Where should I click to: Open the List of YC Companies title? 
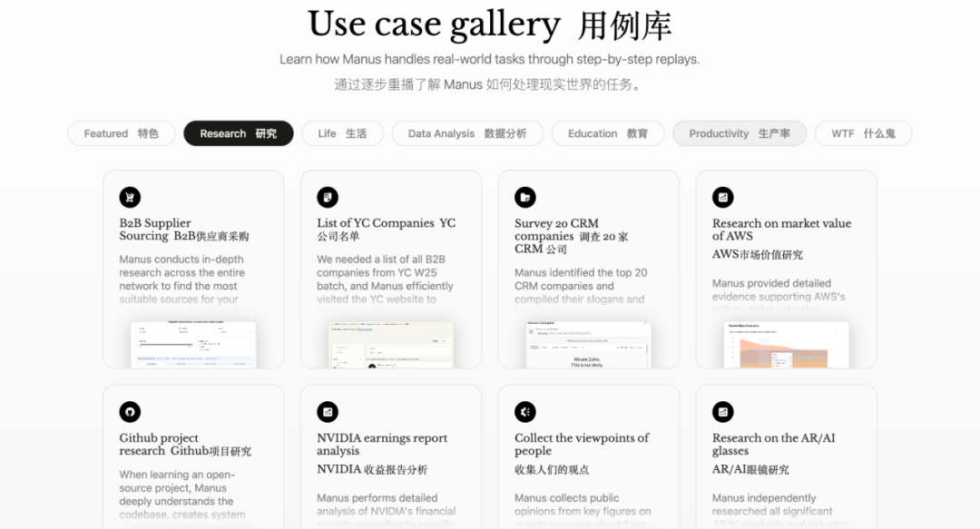point(387,230)
